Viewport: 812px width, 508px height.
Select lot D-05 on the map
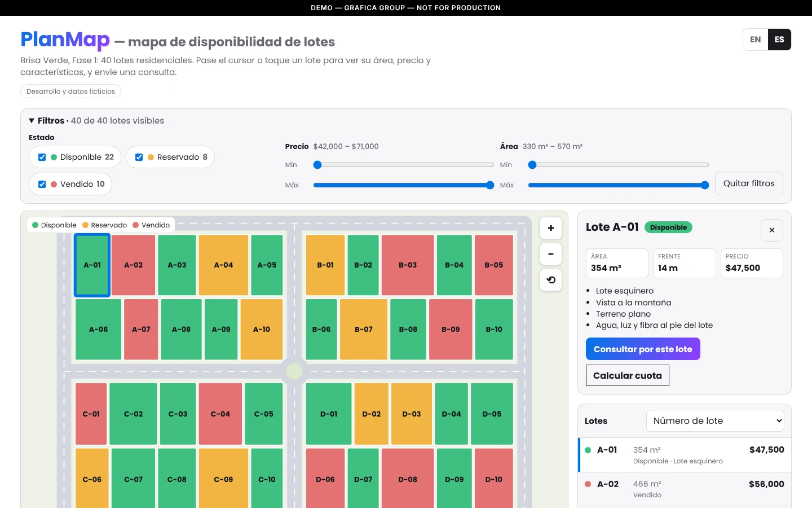[492, 414]
